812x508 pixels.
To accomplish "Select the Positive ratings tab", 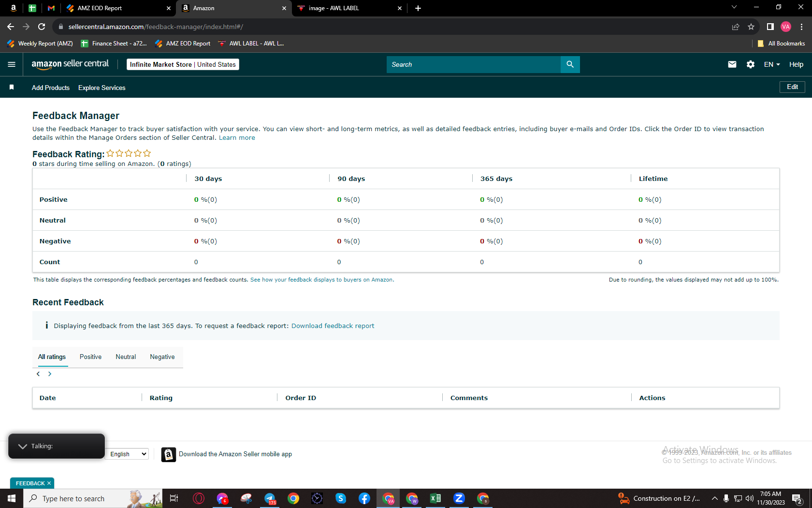I will pos(90,357).
